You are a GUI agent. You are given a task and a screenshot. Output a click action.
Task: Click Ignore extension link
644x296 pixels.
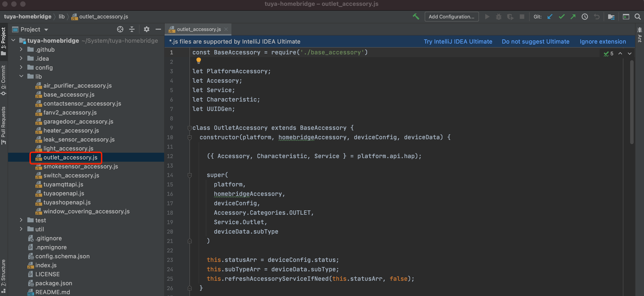603,42
